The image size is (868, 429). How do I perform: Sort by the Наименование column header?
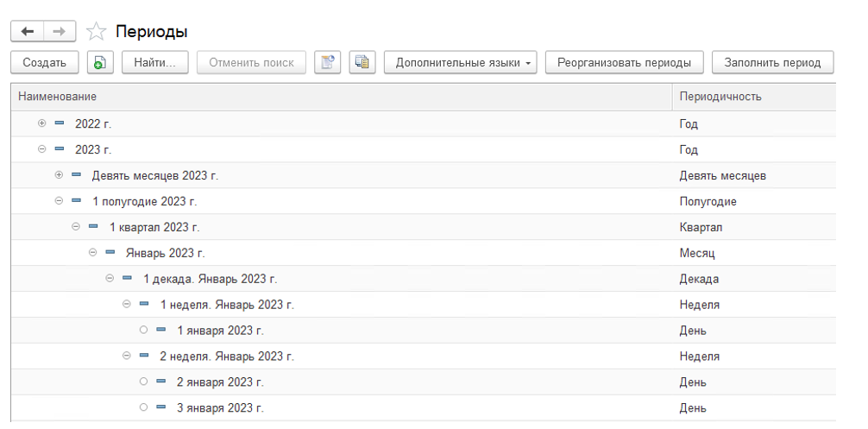341,97
